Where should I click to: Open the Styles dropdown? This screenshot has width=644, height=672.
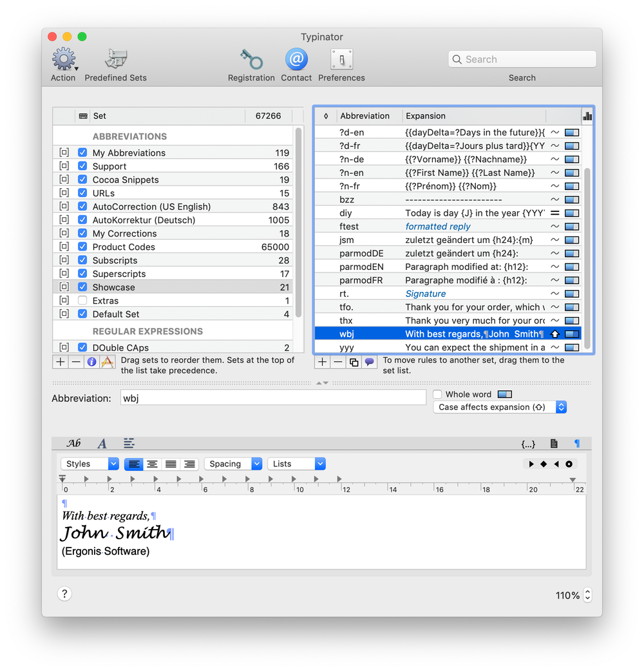[x=90, y=464]
